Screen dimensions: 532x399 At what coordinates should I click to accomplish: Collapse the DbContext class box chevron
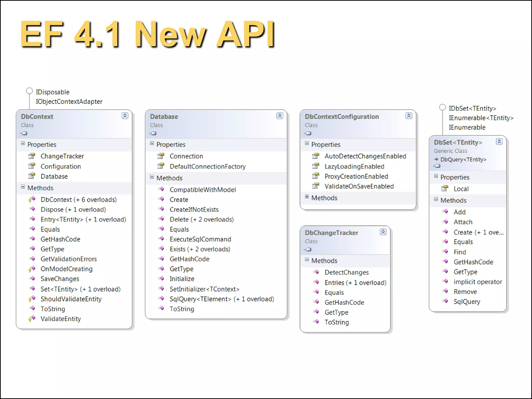pyautogui.click(x=125, y=116)
